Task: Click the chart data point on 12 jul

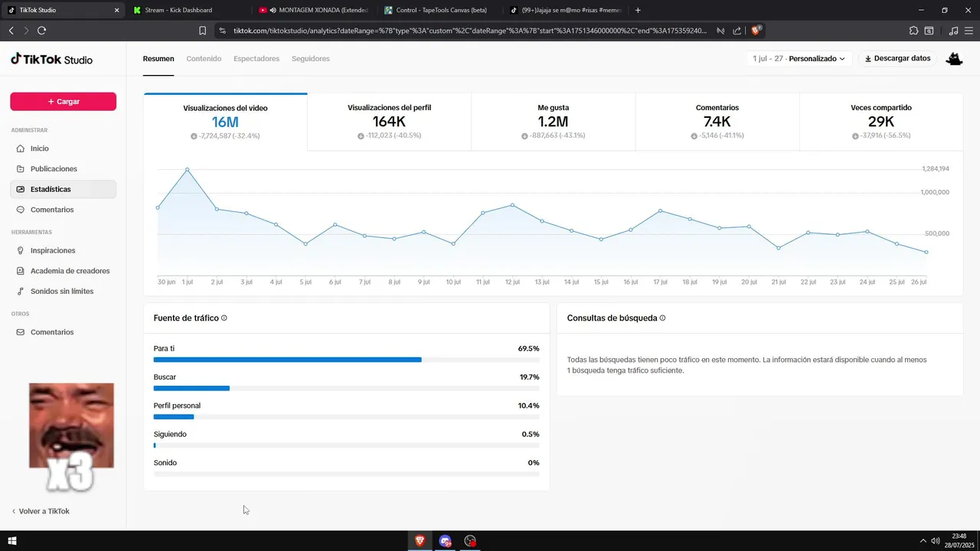Action: (x=512, y=205)
